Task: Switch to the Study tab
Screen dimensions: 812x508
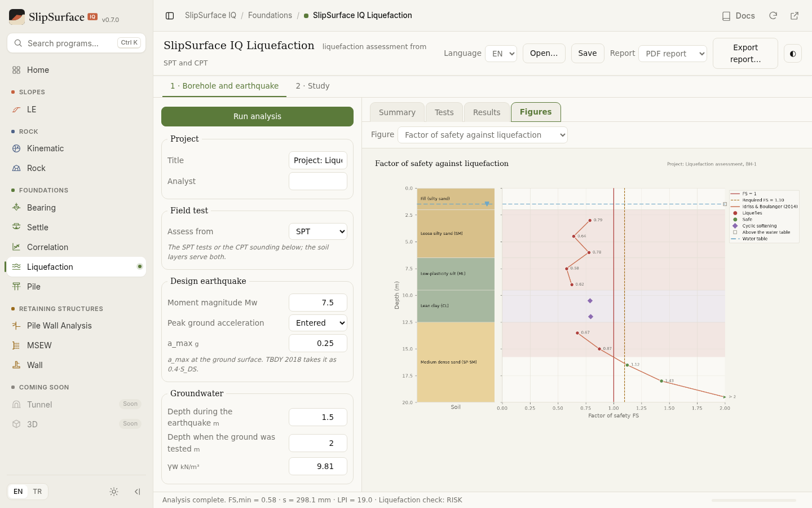Action: click(312, 86)
